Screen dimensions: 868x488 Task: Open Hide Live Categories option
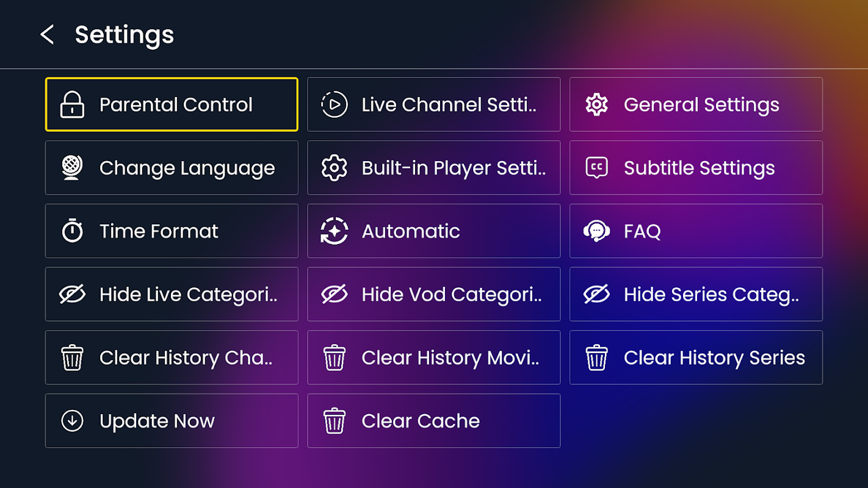click(172, 295)
